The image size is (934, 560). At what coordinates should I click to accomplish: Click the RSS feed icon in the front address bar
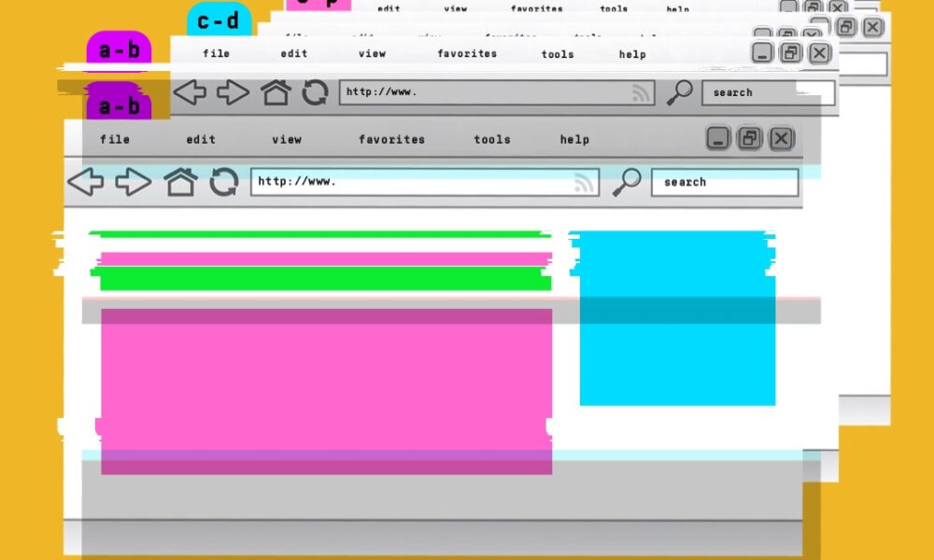tap(585, 183)
